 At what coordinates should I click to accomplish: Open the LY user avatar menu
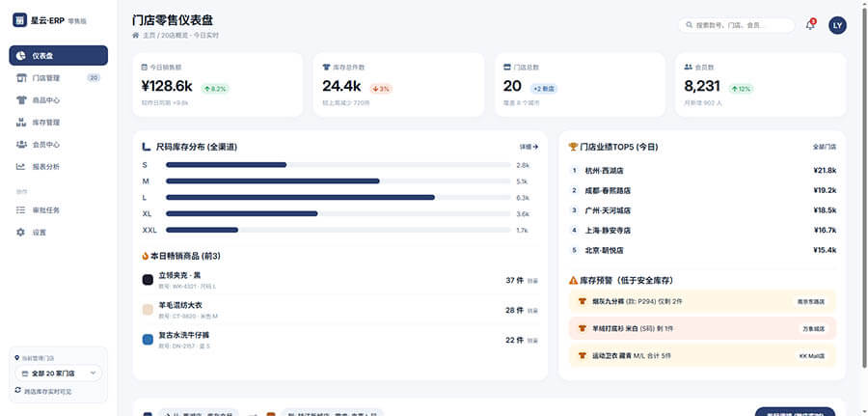tap(837, 25)
